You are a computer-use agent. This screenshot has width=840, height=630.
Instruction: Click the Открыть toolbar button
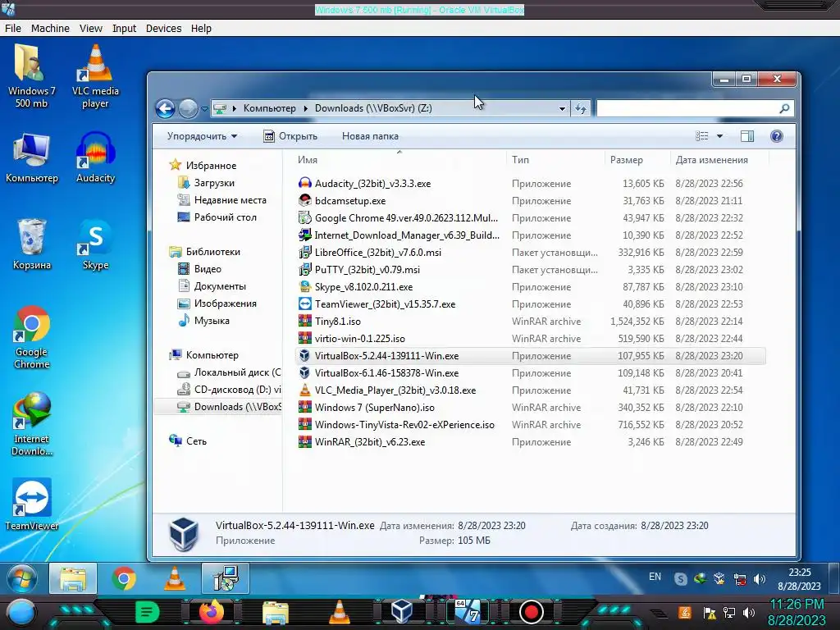point(290,136)
